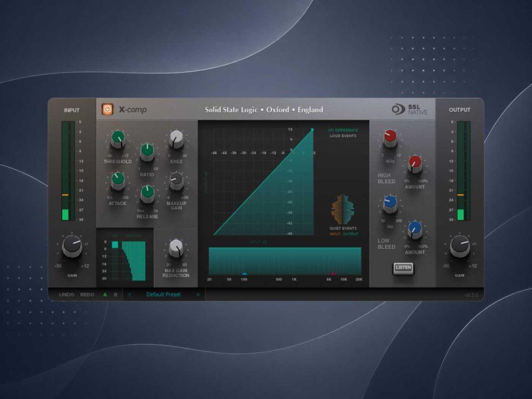The height and width of the screenshot is (399, 532).
Task: Click the dark Makeup Gain knob
Action: click(177, 181)
